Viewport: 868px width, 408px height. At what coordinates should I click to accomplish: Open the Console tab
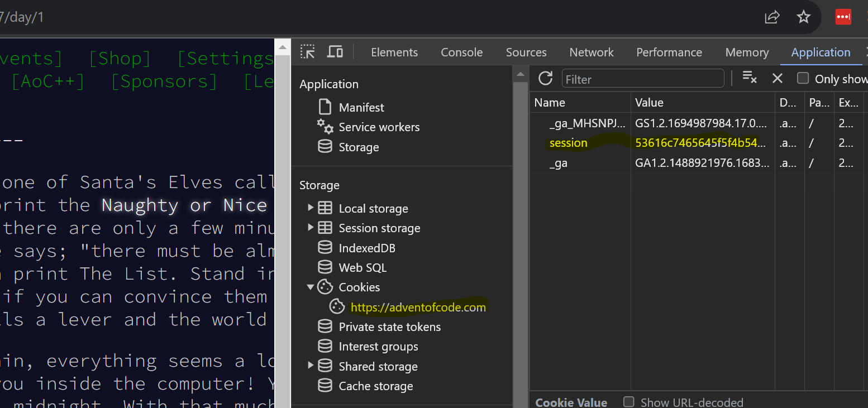461,52
